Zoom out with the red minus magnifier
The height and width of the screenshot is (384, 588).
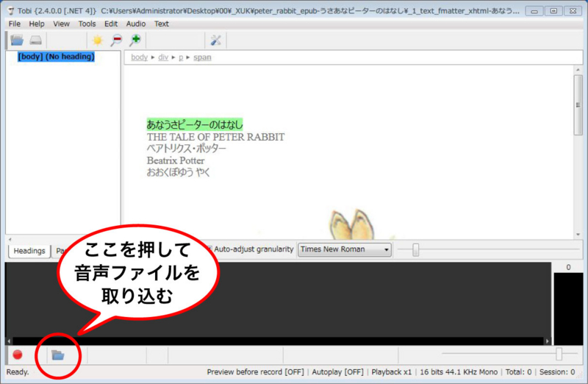117,40
